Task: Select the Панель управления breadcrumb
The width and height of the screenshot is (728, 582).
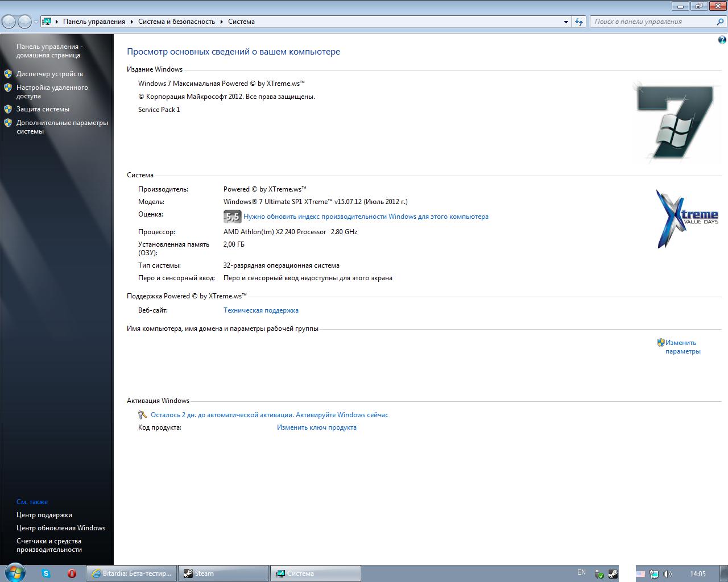Action: tap(94, 22)
